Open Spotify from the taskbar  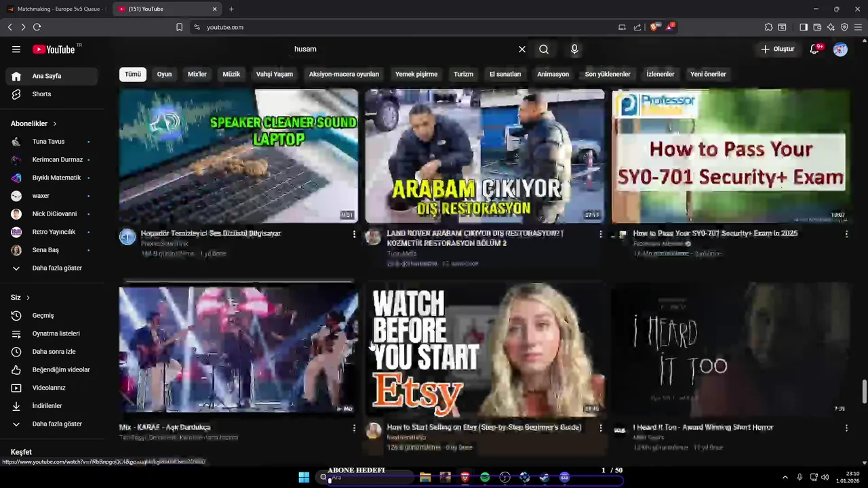tap(485, 477)
